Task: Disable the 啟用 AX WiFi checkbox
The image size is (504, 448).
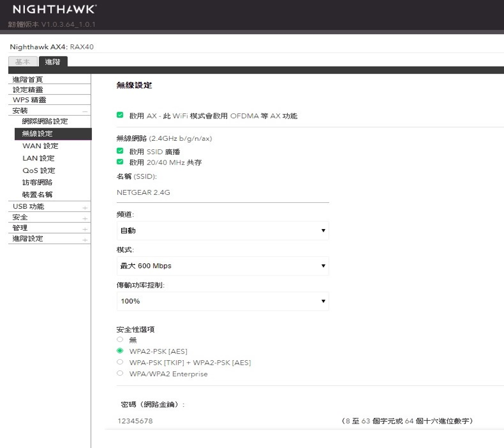Action: point(120,115)
